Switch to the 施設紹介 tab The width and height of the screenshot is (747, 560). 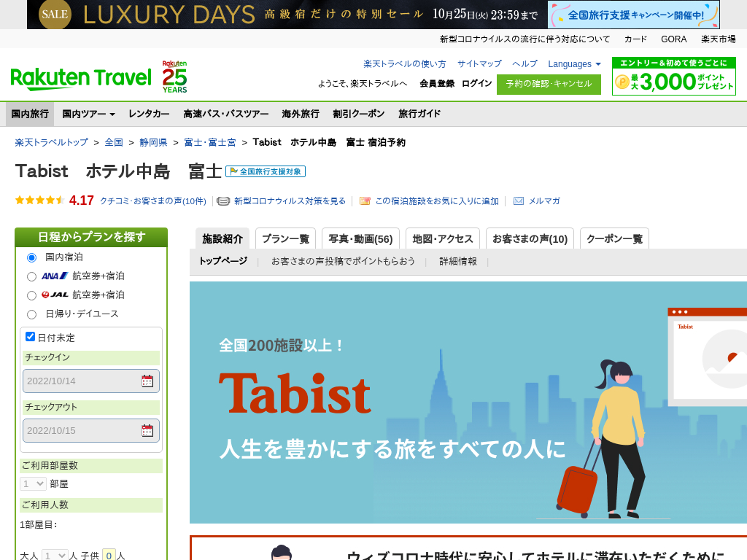pos(222,238)
